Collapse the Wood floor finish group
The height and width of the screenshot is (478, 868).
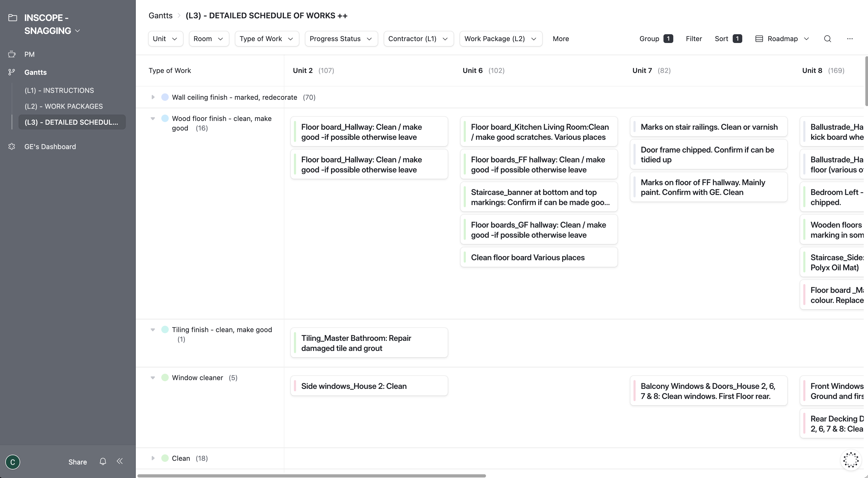[x=153, y=119]
